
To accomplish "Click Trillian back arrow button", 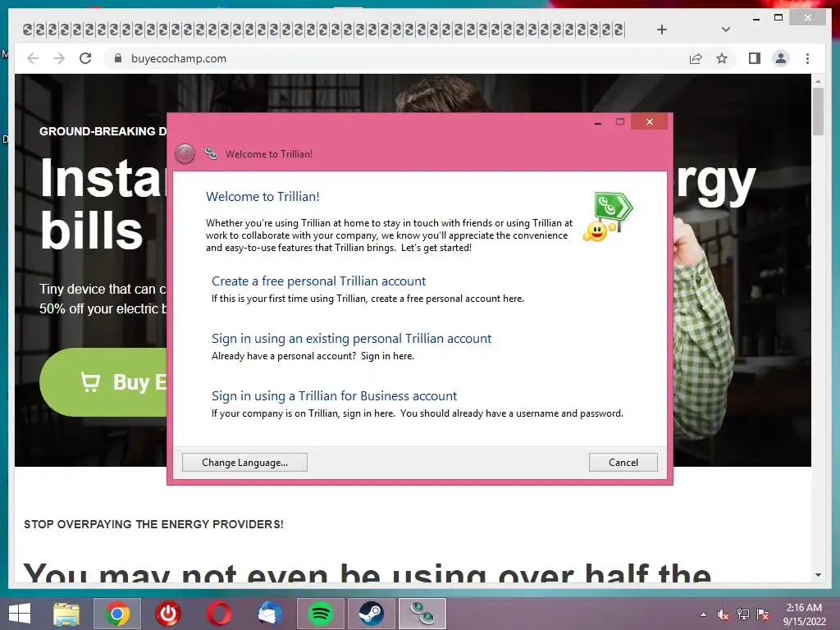I will [185, 153].
